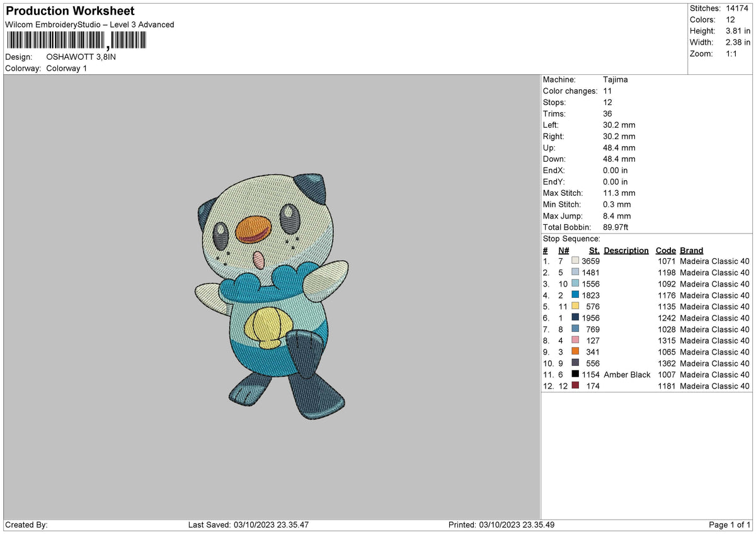756x534 pixels.
Task: Click thread code 1315 in the stop sequence
Action: [667, 341]
